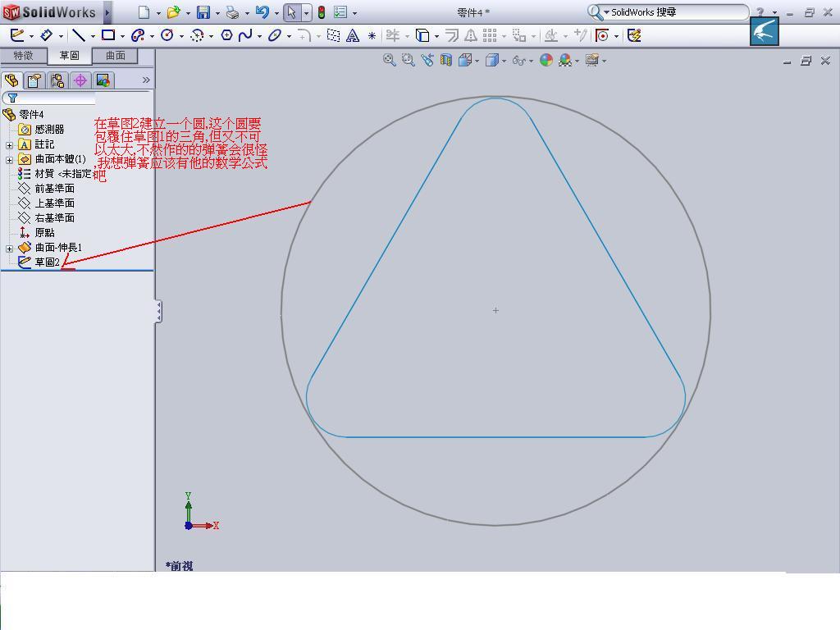Click the sketch Text tool icon
840x630 pixels.
[353, 35]
